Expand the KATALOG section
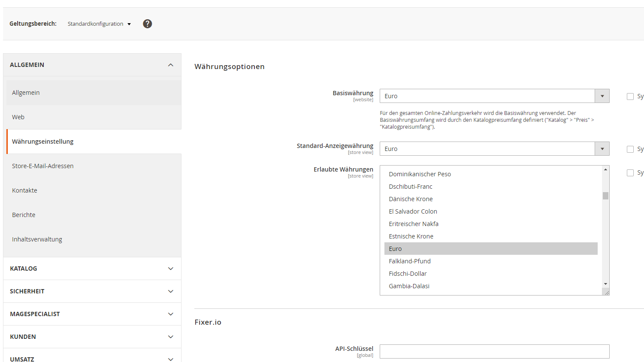 click(92, 268)
